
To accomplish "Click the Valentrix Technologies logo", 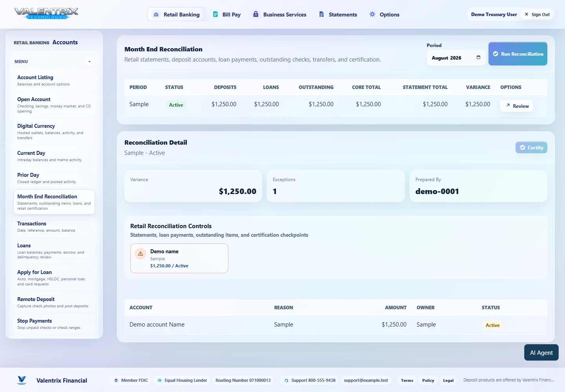I will 46,13.
